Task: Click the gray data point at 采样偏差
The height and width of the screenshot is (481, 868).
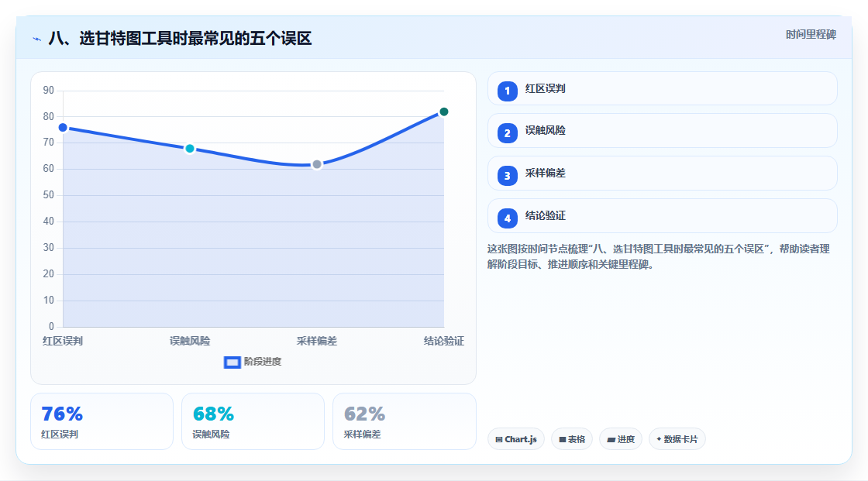Action: (x=317, y=164)
